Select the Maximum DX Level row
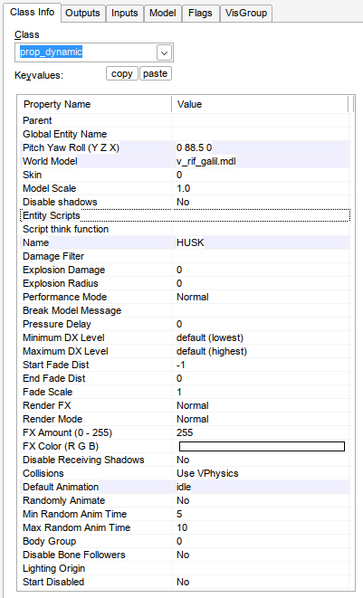 (x=184, y=351)
